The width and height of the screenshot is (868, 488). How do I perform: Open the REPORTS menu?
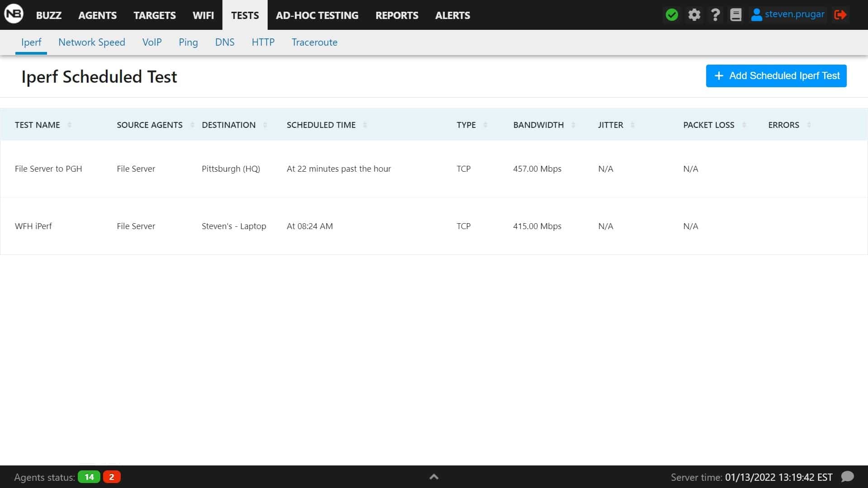tap(396, 15)
